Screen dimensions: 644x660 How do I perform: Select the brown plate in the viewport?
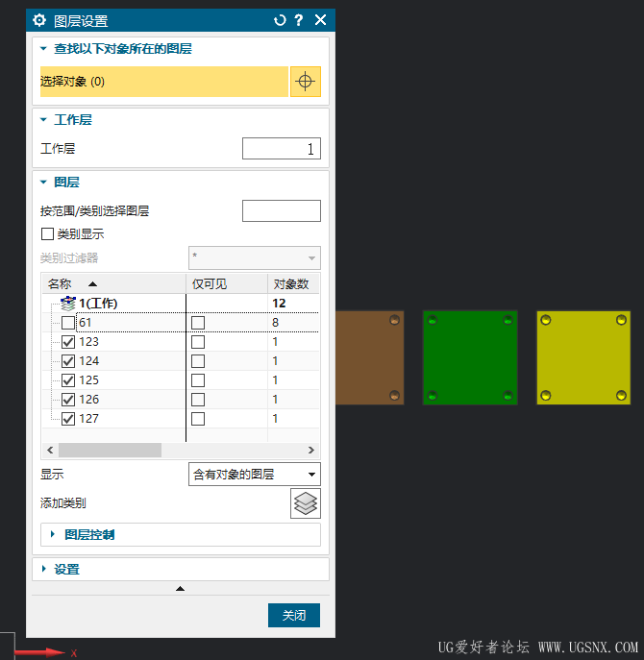[x=370, y=357]
